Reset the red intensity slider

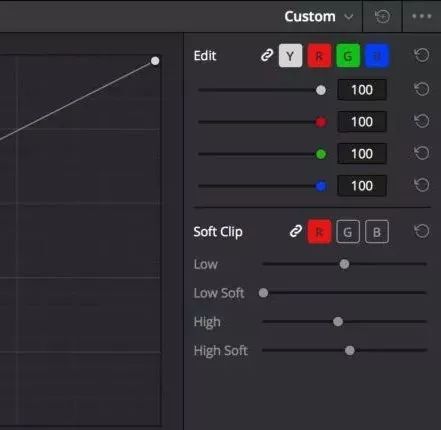tap(422, 121)
